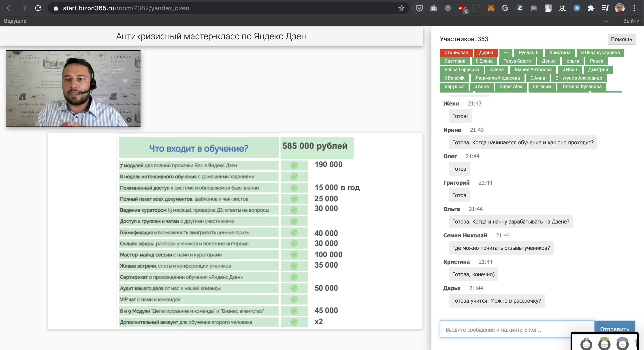Select participant Мария Антонова
Viewport: 644px width, 350px height.
(533, 70)
